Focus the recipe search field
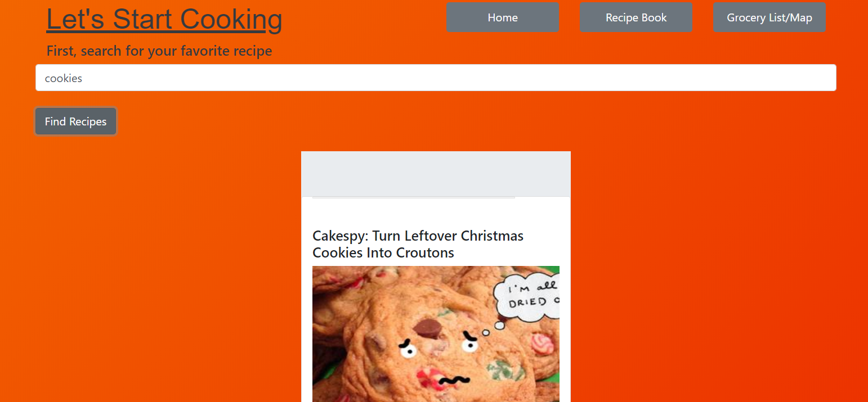Image resolution: width=868 pixels, height=402 pixels. [436, 78]
